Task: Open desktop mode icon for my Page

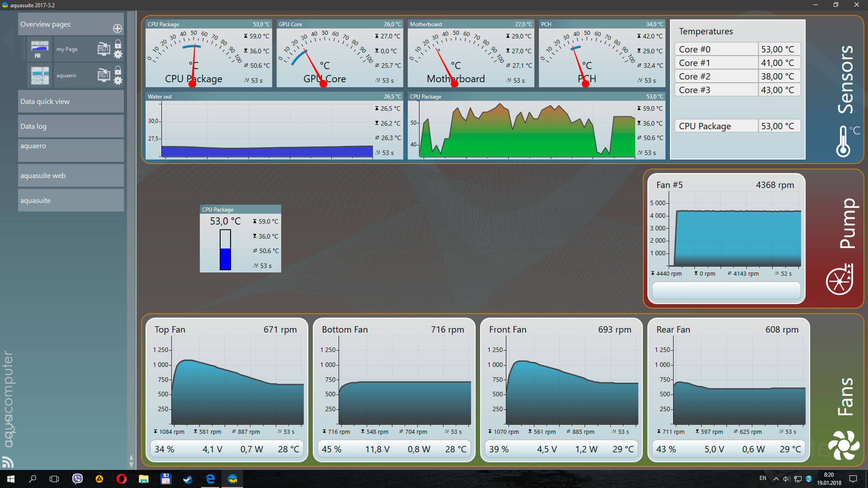Action: [x=104, y=49]
